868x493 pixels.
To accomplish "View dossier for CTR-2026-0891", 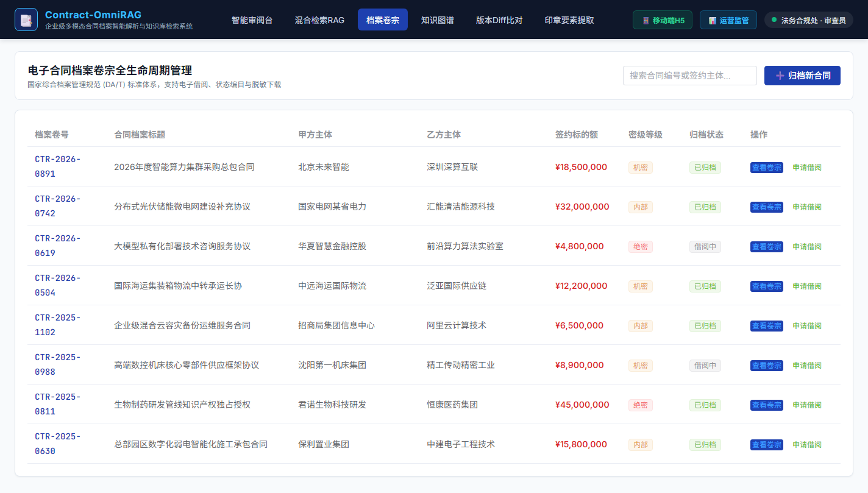I will 766,167.
